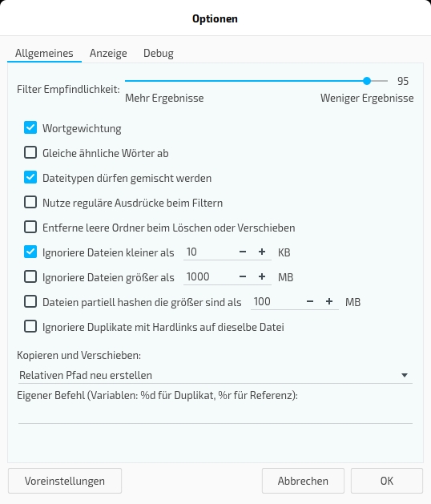The width and height of the screenshot is (431, 504).
Task: Check Entferne leere Ordner beim Löschen
Action: click(30, 227)
